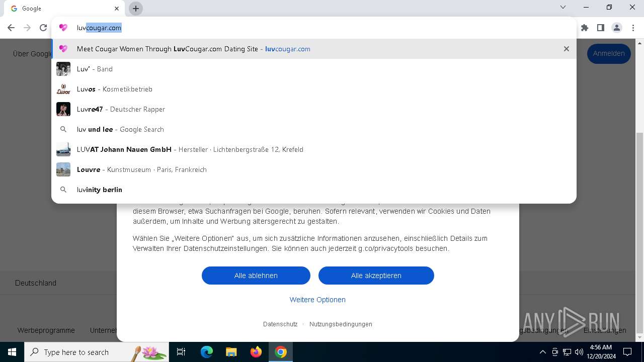The height and width of the screenshot is (362, 644).
Task: Open the volume speaker tray icon
Action: [579, 352]
